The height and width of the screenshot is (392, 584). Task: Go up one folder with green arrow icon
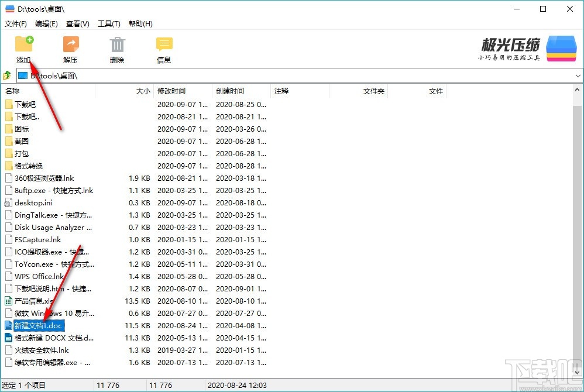6,75
